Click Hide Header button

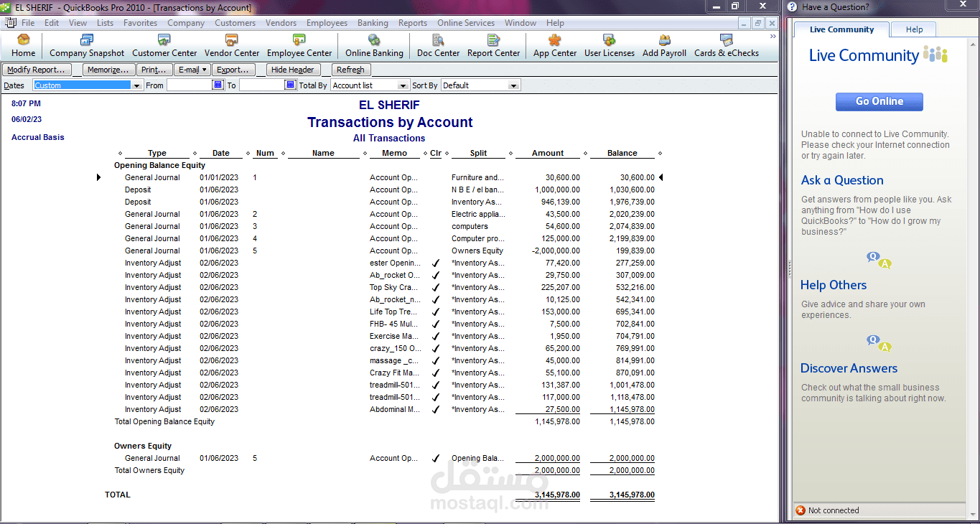tap(293, 70)
